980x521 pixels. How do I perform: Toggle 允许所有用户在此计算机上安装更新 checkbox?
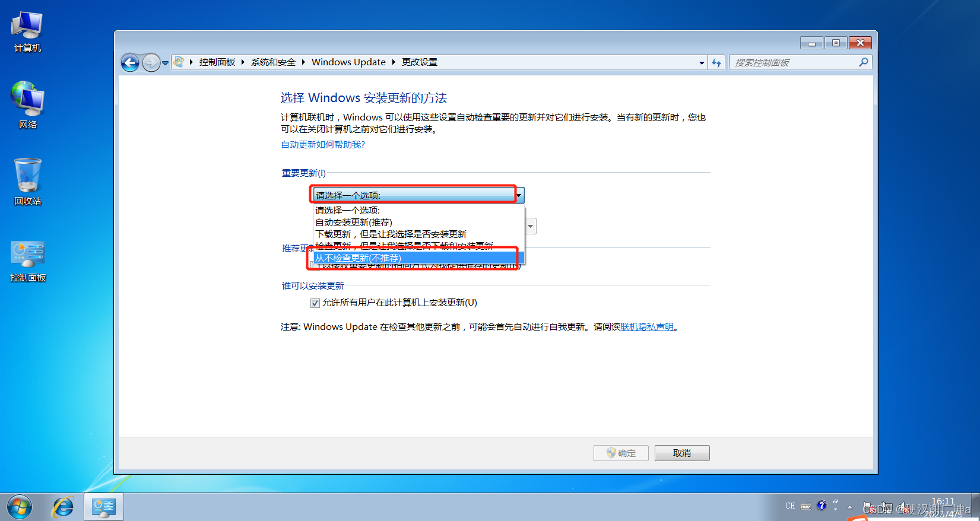315,303
